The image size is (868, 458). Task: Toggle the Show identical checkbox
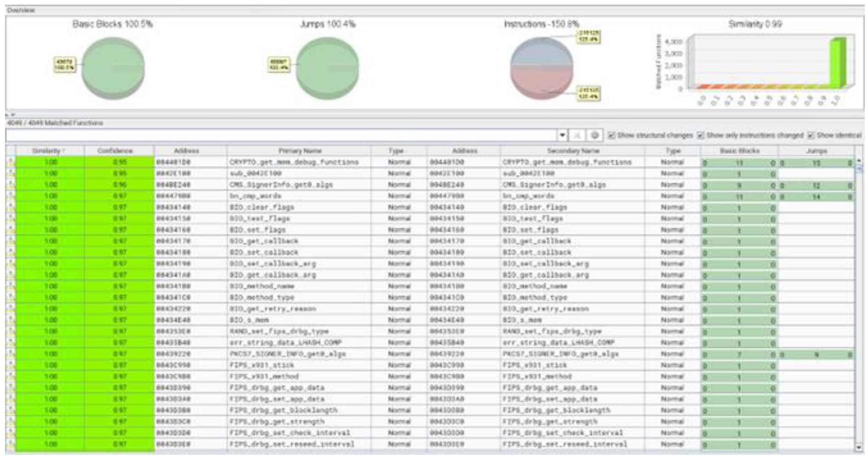tap(811, 136)
